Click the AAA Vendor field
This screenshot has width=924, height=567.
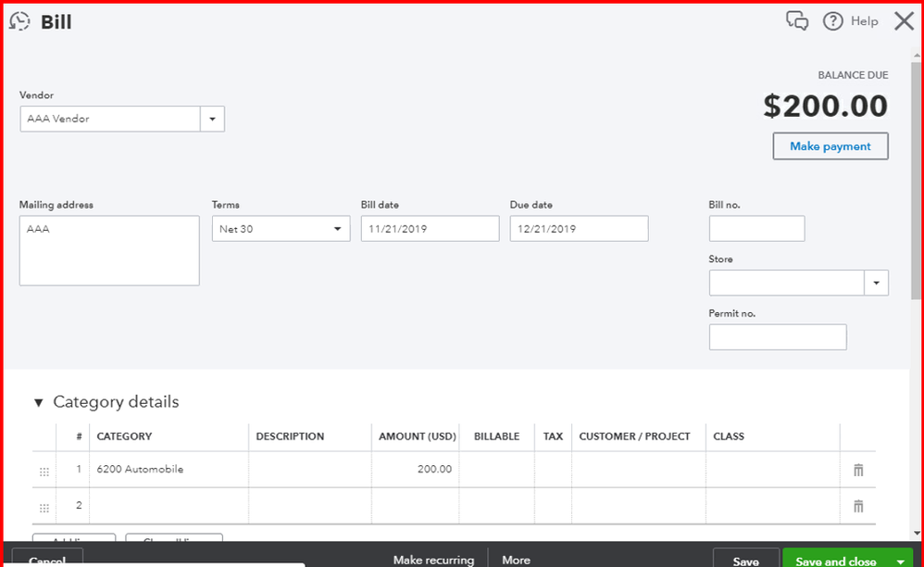tap(110, 120)
